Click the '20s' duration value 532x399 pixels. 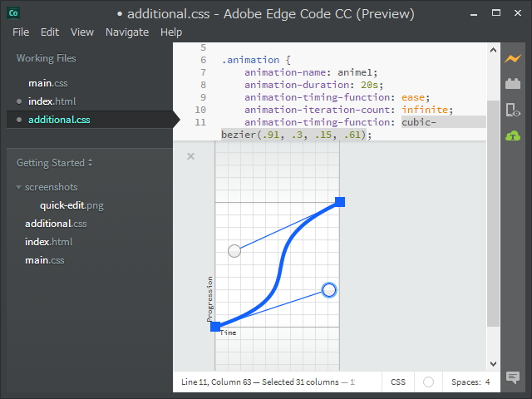click(369, 85)
